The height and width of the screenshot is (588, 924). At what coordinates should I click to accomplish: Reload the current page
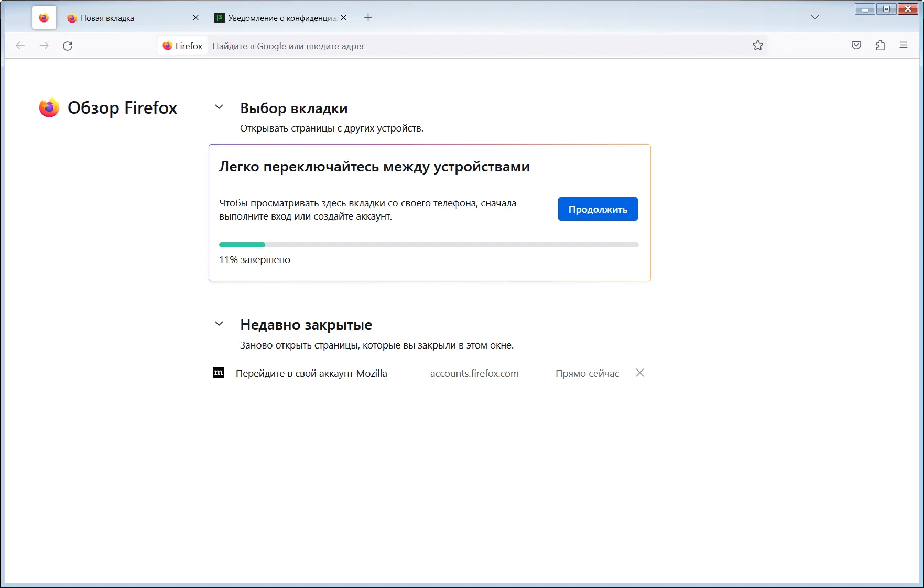click(68, 46)
